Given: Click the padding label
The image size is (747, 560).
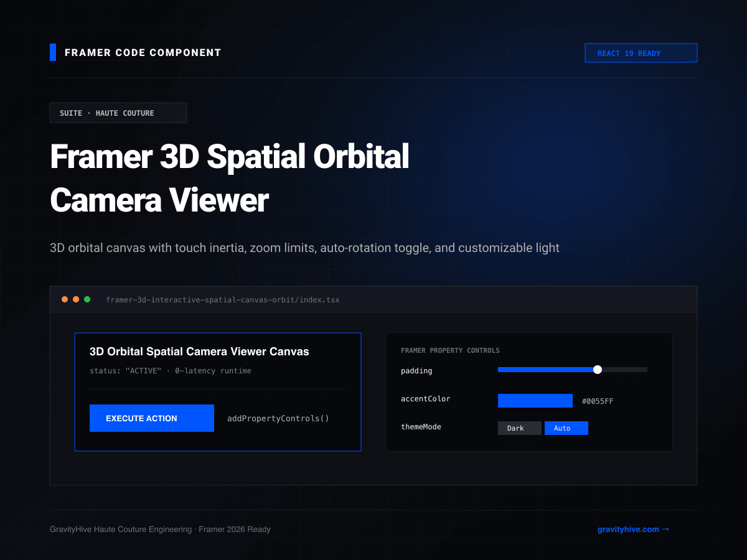Looking at the screenshot, I should click(x=416, y=371).
